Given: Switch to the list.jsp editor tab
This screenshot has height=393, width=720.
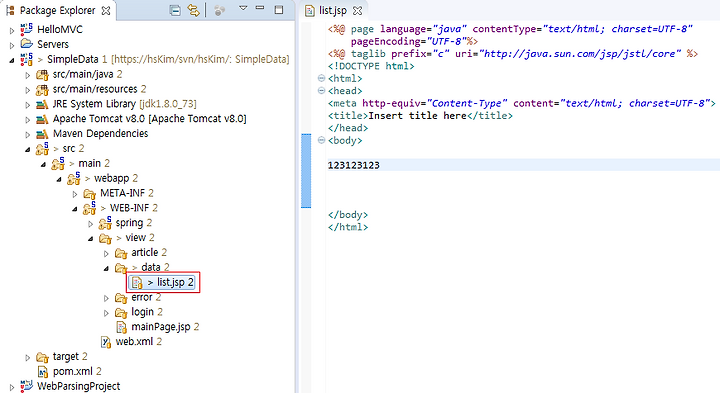Looking at the screenshot, I should [x=333, y=11].
